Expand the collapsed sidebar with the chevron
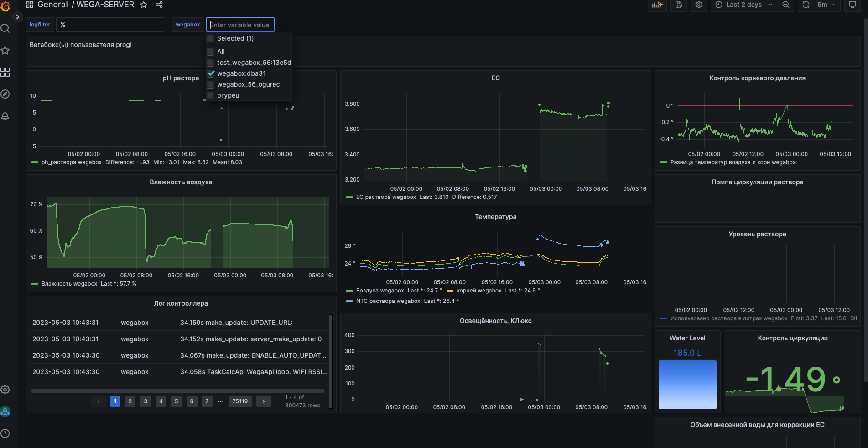The image size is (868, 448). (17, 17)
